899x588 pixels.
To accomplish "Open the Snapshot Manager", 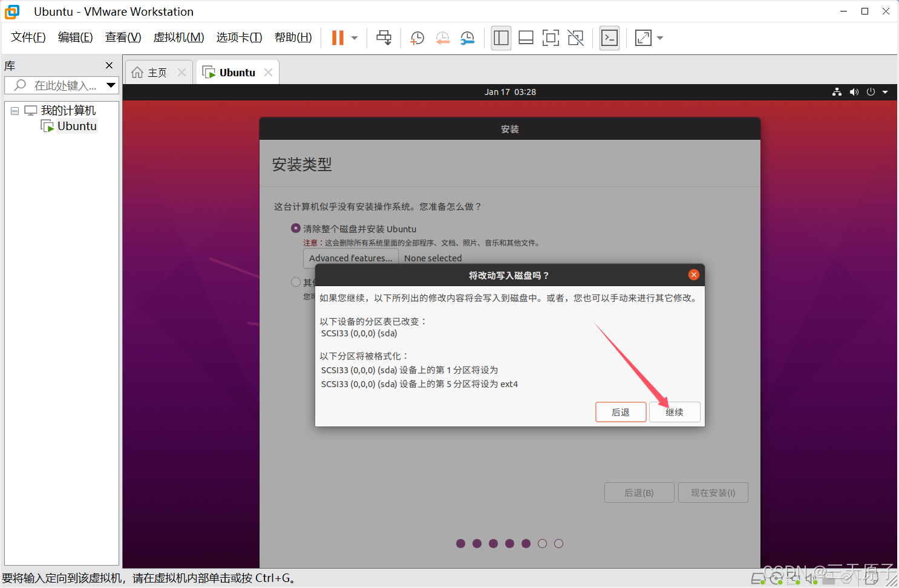I will click(x=467, y=38).
